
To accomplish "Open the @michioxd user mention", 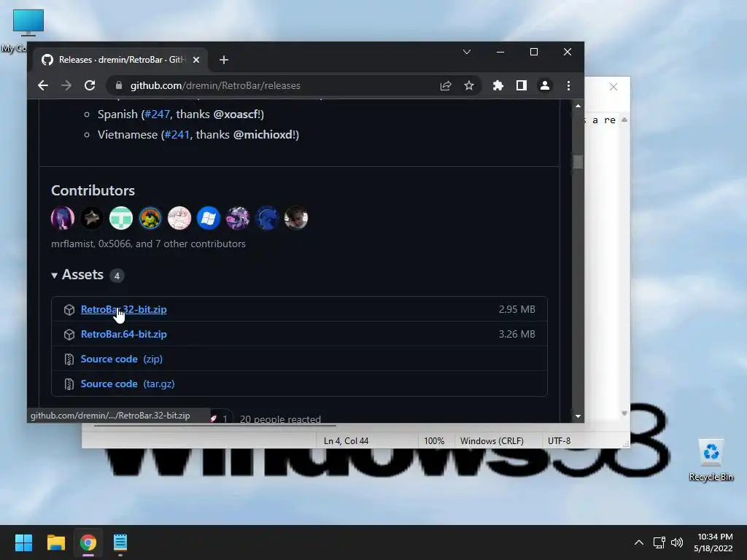I will 264,135.
